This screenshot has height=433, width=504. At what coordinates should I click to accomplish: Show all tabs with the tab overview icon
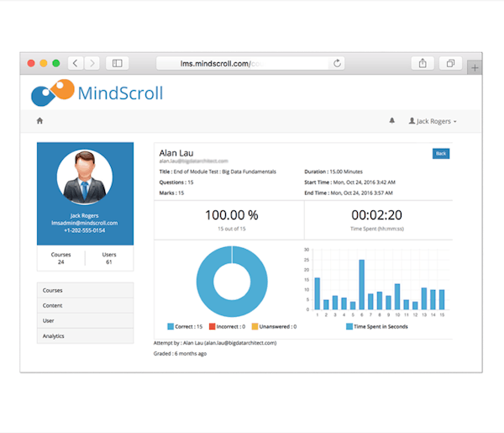[450, 63]
